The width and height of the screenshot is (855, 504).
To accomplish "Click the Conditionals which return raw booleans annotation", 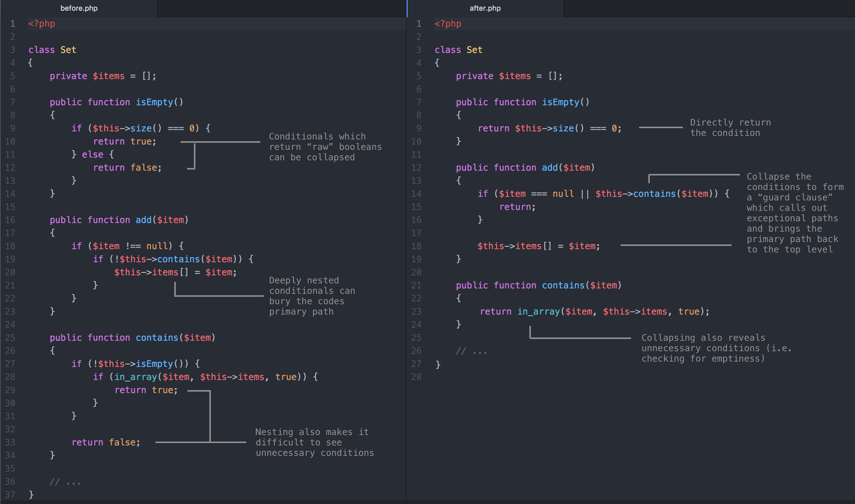I will 325,147.
